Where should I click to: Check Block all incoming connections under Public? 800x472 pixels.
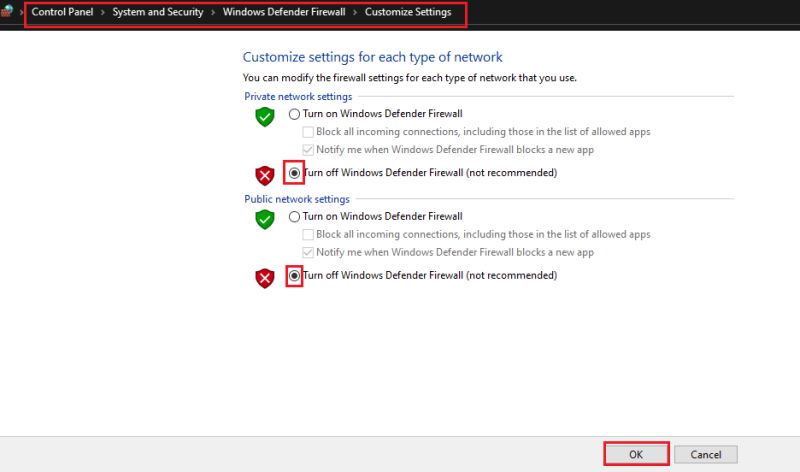pos(308,235)
